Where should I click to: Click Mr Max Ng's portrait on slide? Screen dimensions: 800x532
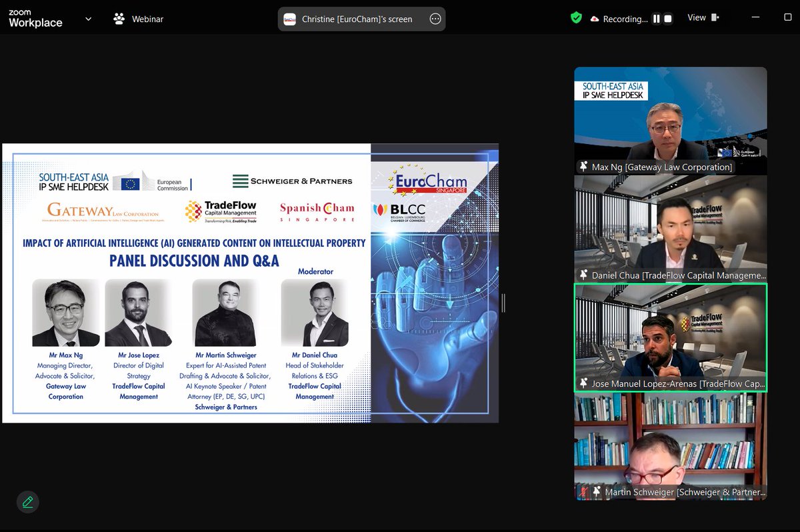point(66,313)
